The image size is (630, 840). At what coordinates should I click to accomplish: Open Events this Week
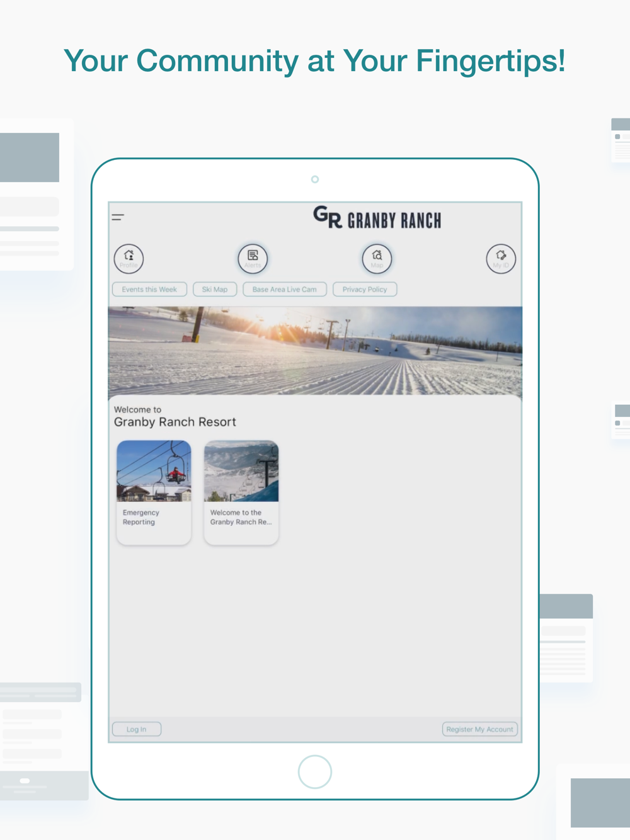[x=149, y=290]
